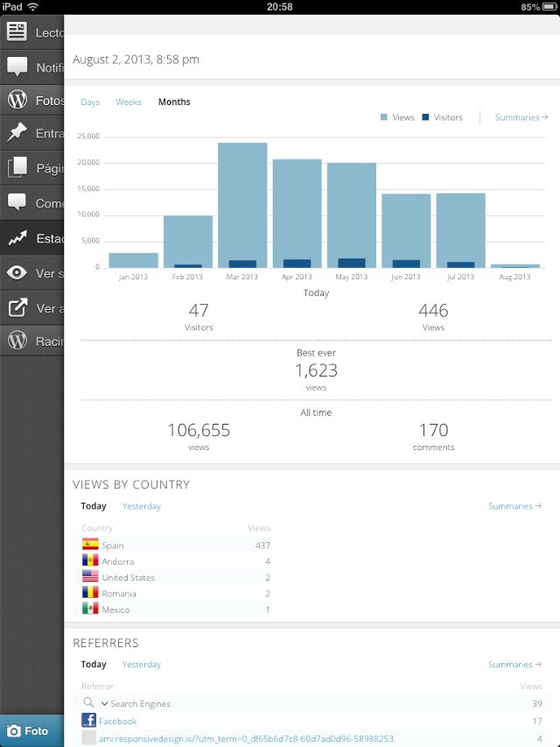The image size is (560, 747).
Task: Click the Mexico country row label
Action: pyautogui.click(x=115, y=610)
